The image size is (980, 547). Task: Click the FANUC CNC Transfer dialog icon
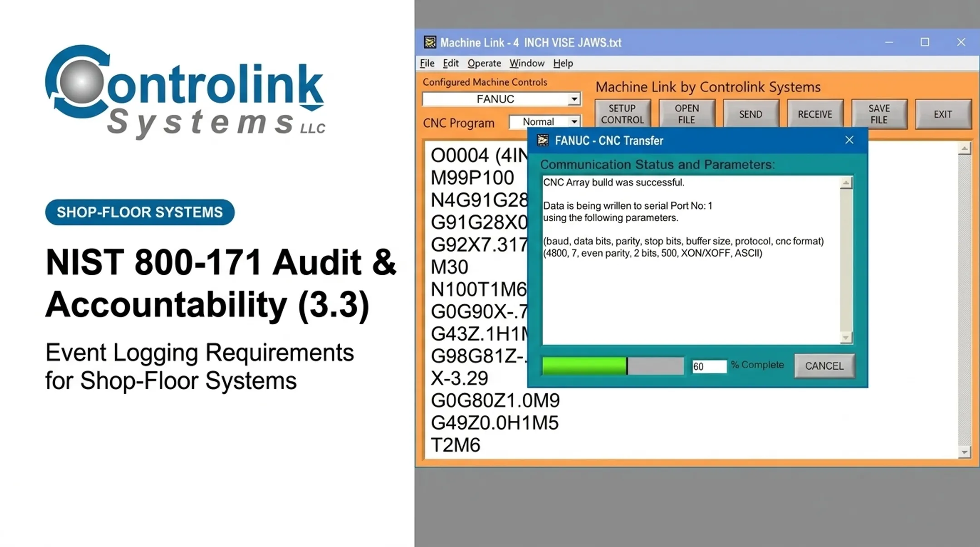(543, 140)
